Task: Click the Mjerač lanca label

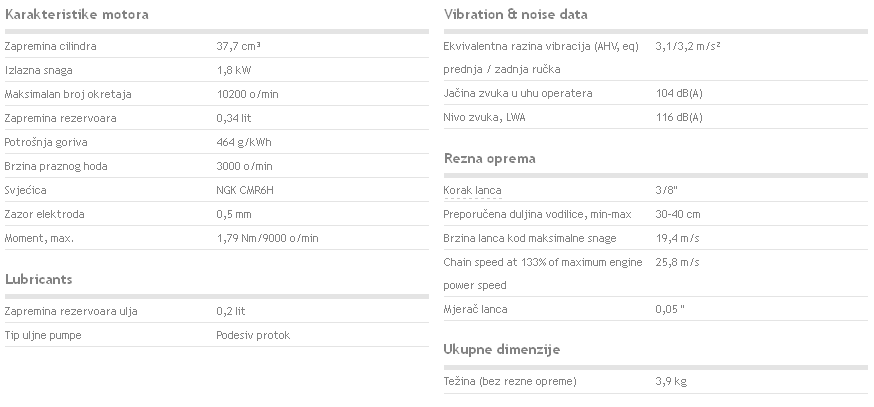Action: 475,309
